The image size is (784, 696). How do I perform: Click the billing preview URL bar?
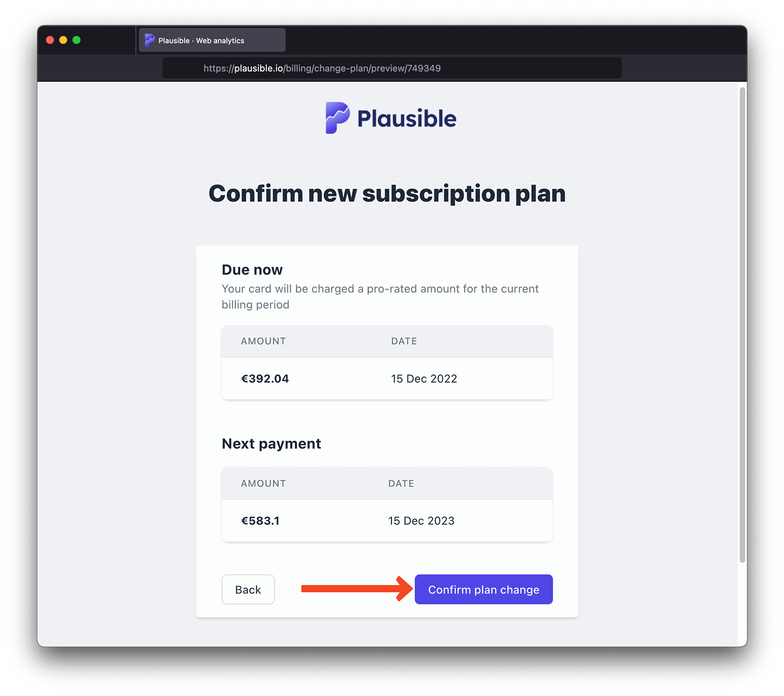392,68
